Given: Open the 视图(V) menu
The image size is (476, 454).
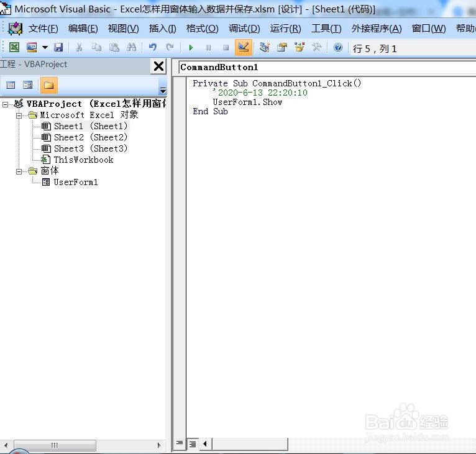Looking at the screenshot, I should (x=123, y=29).
